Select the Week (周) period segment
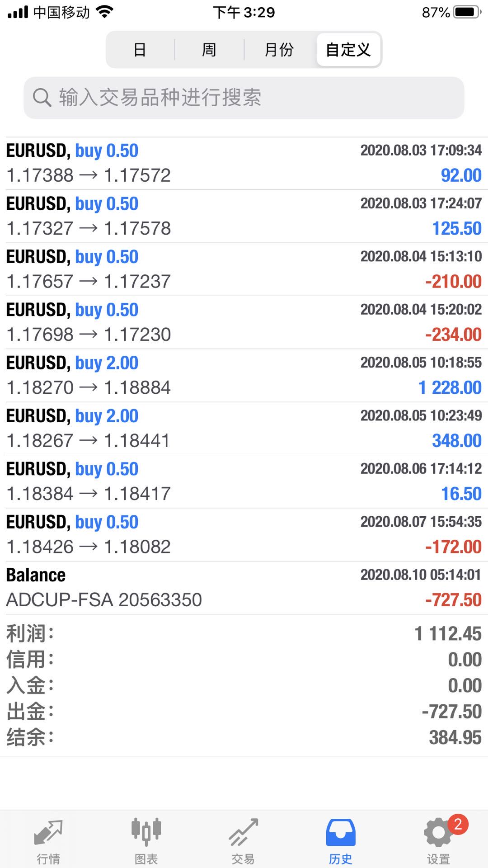Image resolution: width=488 pixels, height=868 pixels. coord(209,50)
